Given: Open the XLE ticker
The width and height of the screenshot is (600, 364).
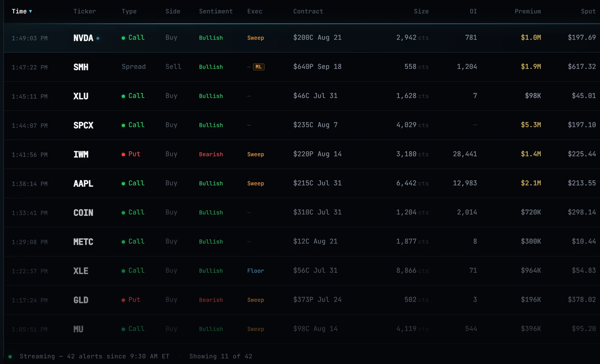Looking at the screenshot, I should tap(81, 271).
